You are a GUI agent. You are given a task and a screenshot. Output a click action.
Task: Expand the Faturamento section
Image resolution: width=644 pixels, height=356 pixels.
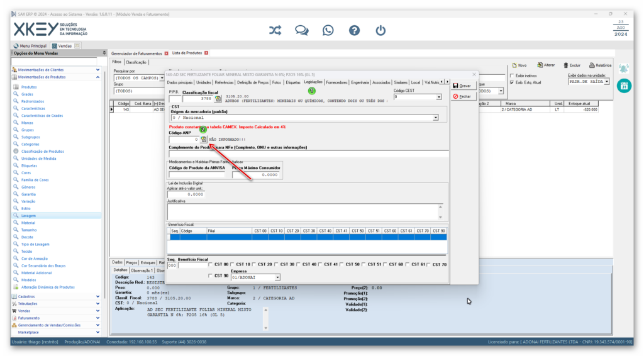[97, 318]
